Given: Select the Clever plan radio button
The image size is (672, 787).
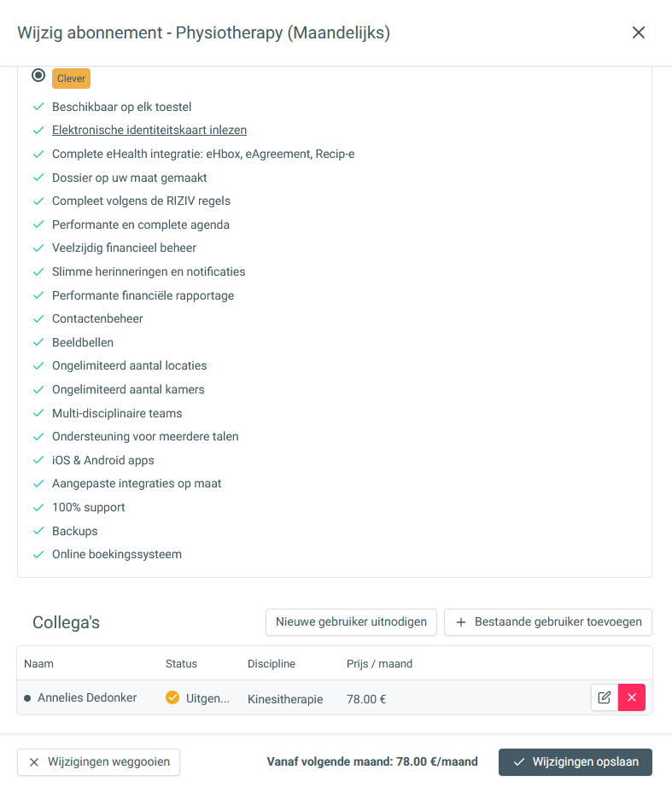Looking at the screenshot, I should tap(38, 75).
